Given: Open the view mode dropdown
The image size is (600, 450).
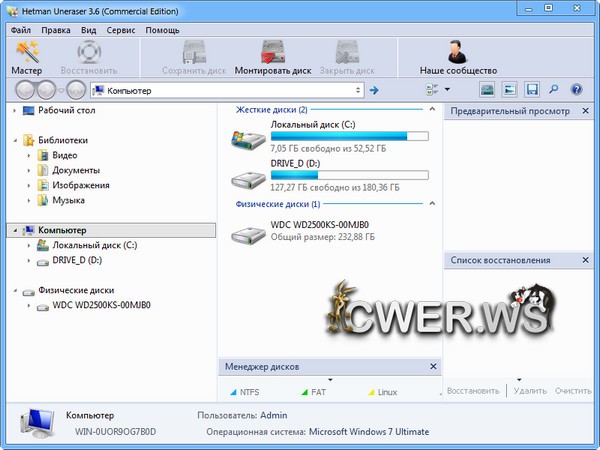Looking at the screenshot, I should (x=447, y=90).
